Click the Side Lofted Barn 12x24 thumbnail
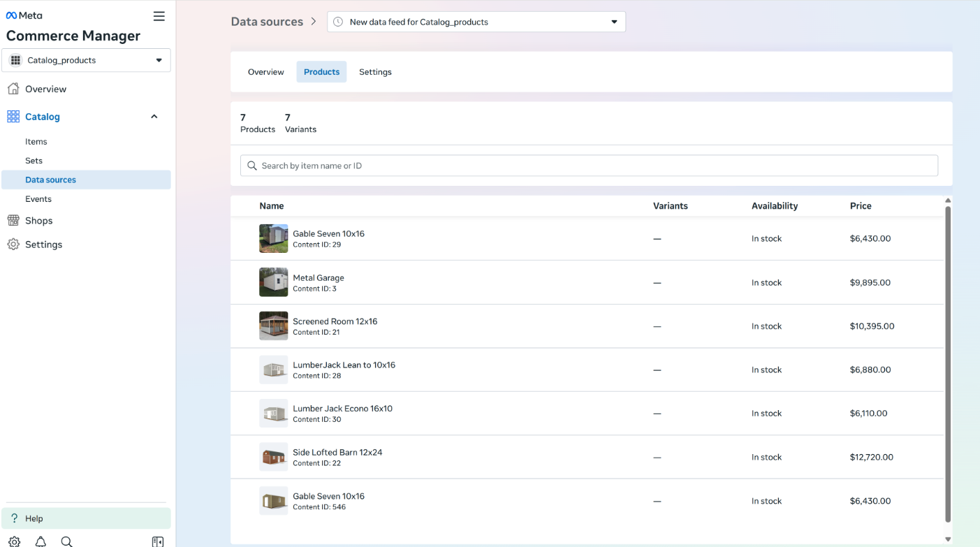 [273, 457]
